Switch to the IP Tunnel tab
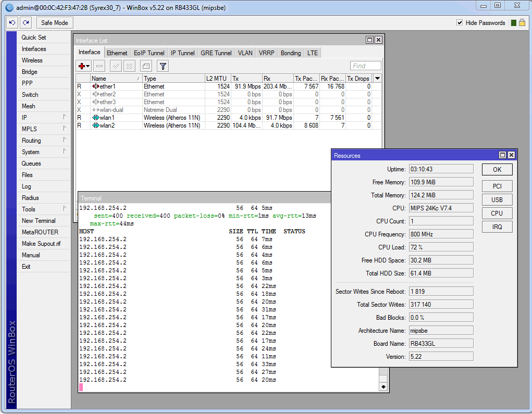Viewport: 532px width, 414px height. pyautogui.click(x=182, y=53)
